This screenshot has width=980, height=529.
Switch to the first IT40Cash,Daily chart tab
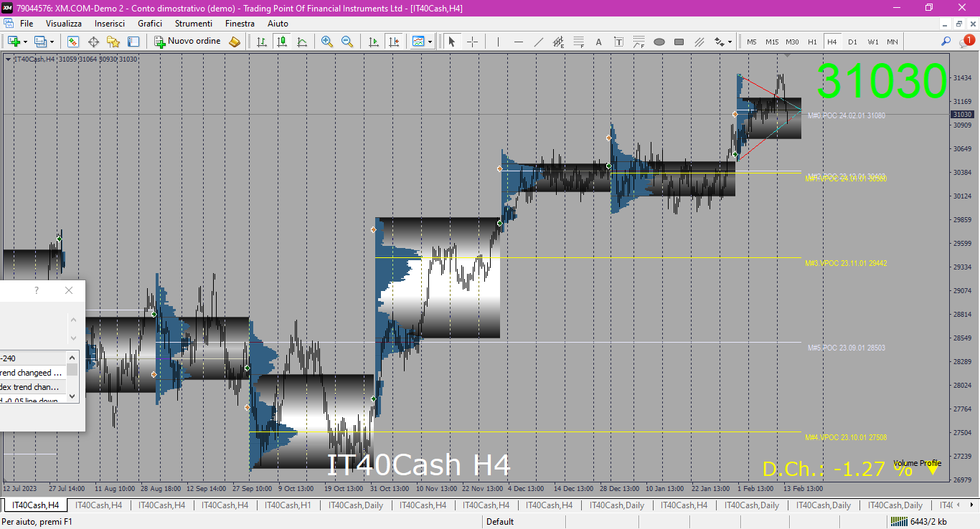click(356, 505)
